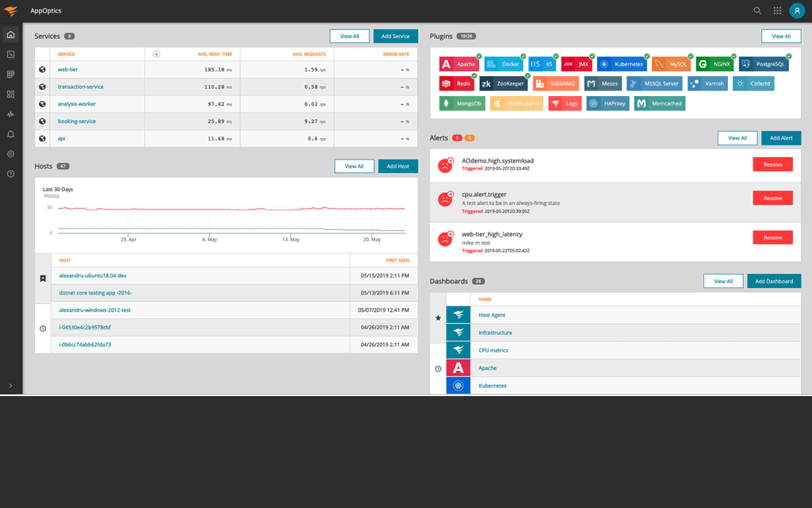Click the Add Host button
812x508 pixels.
tap(398, 167)
